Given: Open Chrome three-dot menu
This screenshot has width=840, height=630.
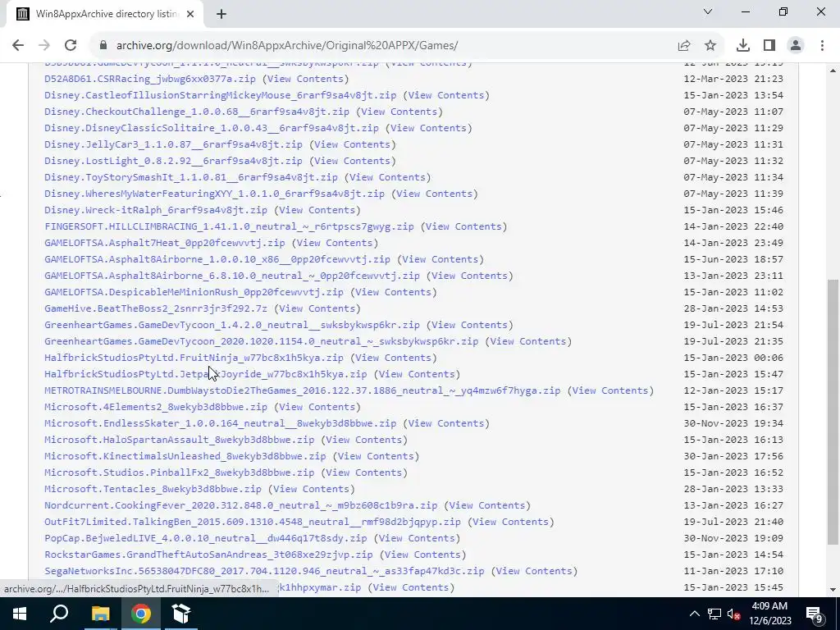Looking at the screenshot, I should coord(822,46).
